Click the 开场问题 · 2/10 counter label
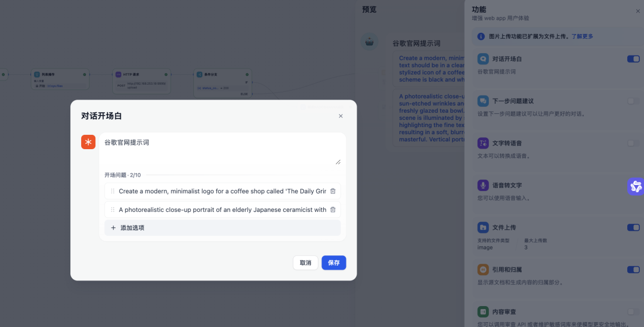Image resolution: width=644 pixels, height=327 pixels. click(x=122, y=175)
